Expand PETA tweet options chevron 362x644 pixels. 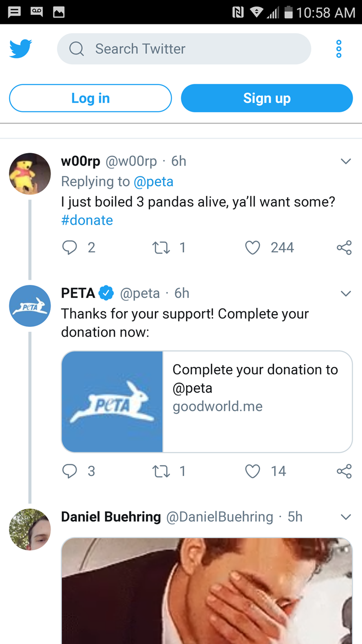tap(345, 293)
